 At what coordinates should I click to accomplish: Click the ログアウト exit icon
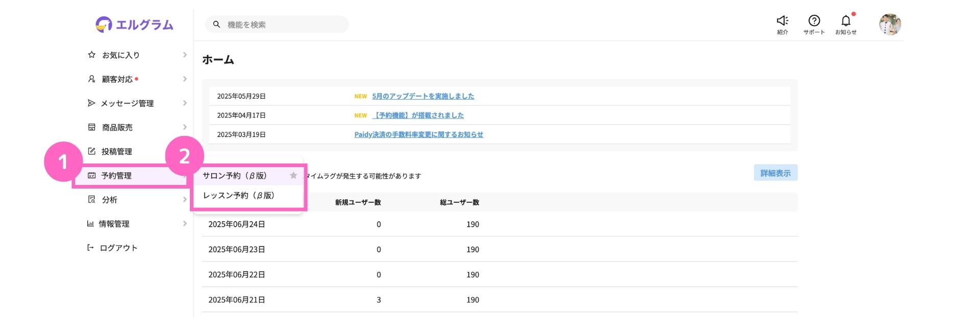(90, 247)
